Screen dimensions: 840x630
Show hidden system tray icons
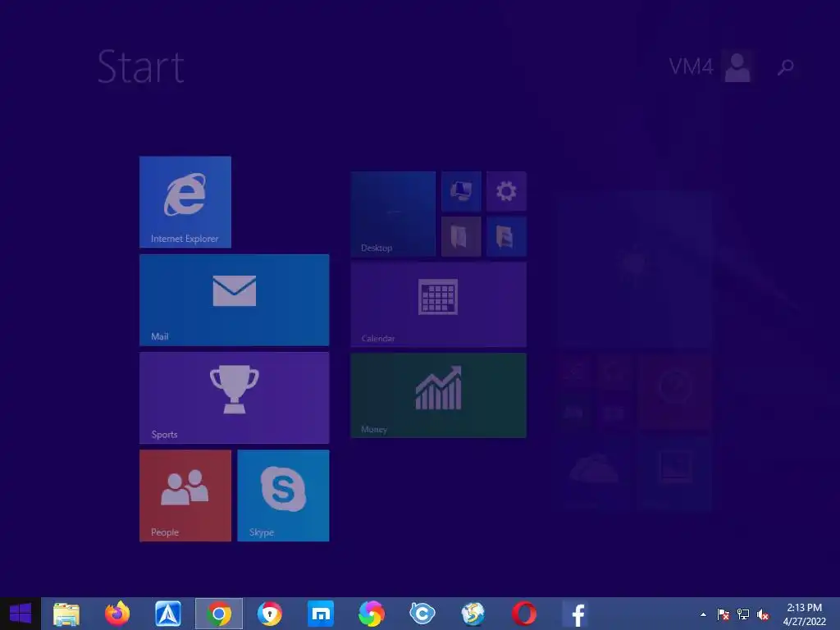tap(703, 614)
